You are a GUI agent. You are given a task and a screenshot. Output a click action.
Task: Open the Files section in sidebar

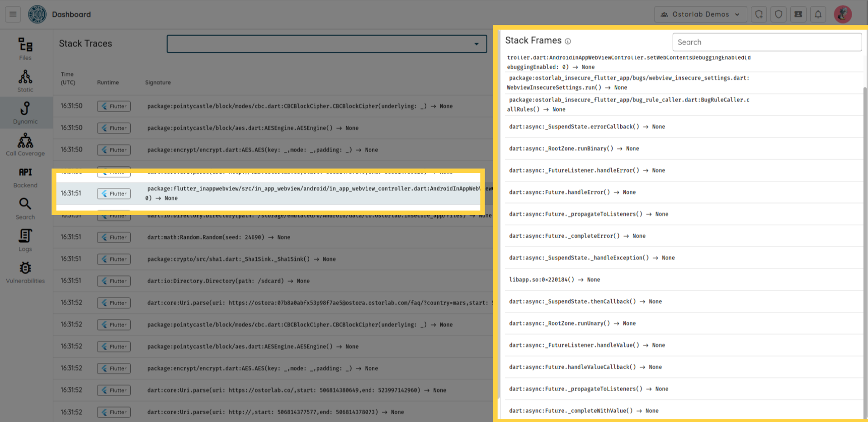click(25, 48)
